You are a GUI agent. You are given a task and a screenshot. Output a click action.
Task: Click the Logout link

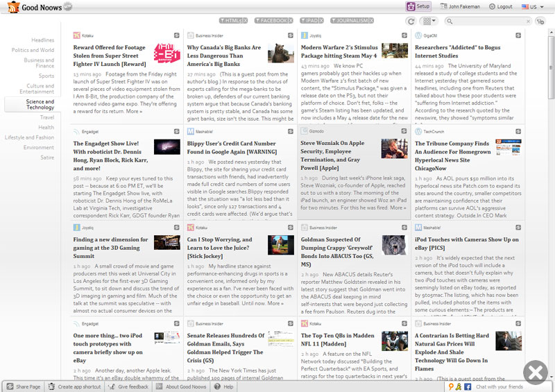click(x=500, y=6)
